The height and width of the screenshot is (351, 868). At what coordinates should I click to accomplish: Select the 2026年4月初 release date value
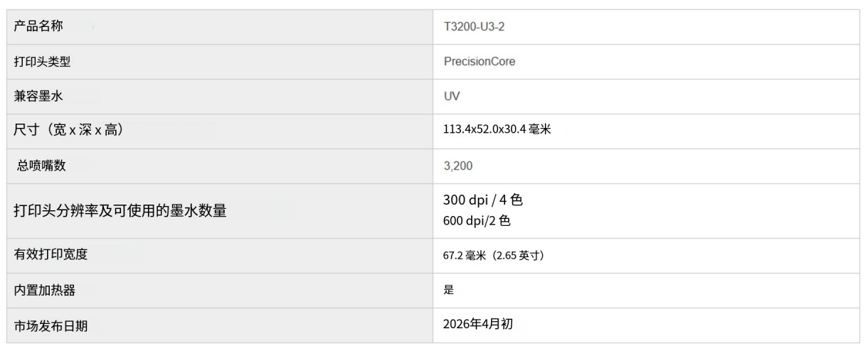point(478,325)
